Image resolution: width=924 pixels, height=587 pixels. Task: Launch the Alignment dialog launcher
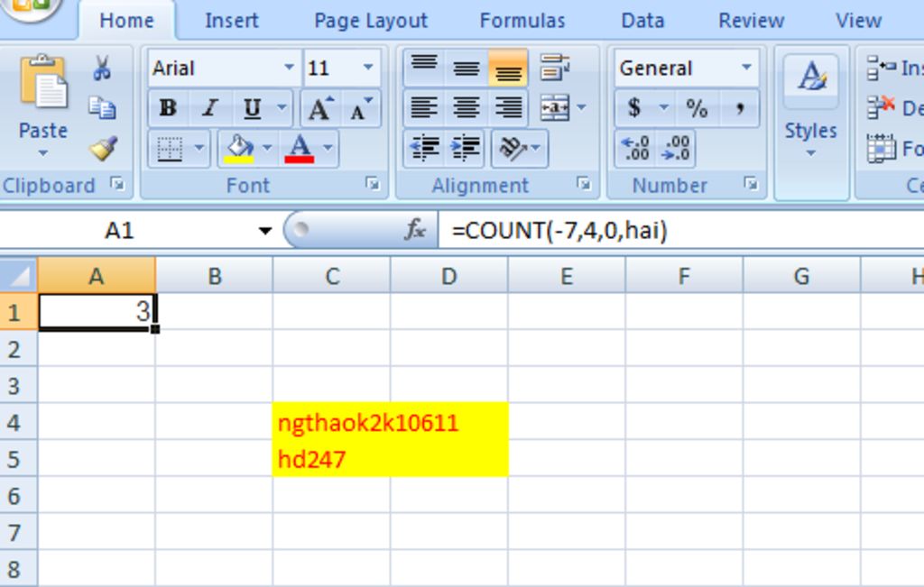584,185
